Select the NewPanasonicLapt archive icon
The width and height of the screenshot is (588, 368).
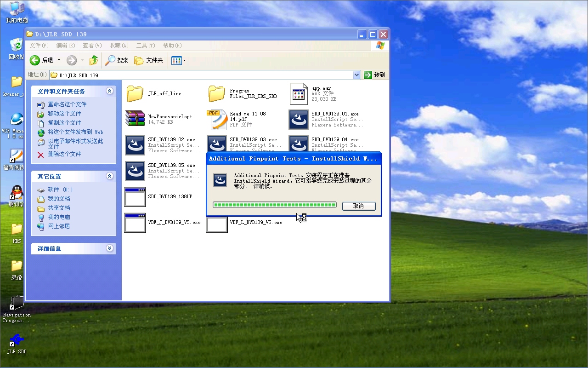pyautogui.click(x=135, y=119)
